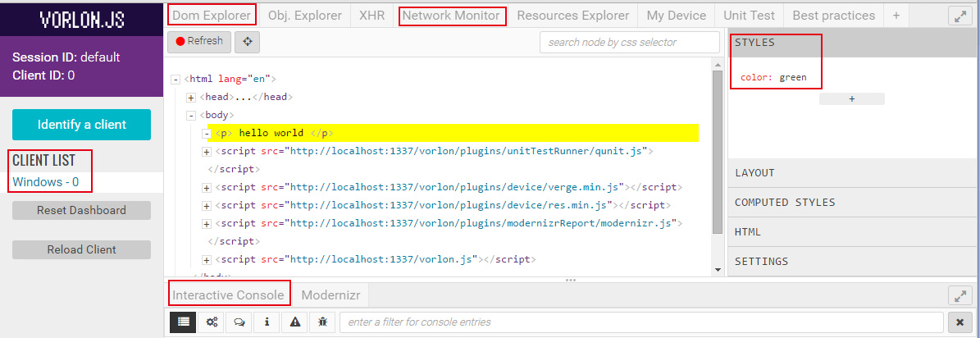Click the panel splitter dots handle
Image resolution: width=980 pixels, height=338 pixels.
point(570,280)
